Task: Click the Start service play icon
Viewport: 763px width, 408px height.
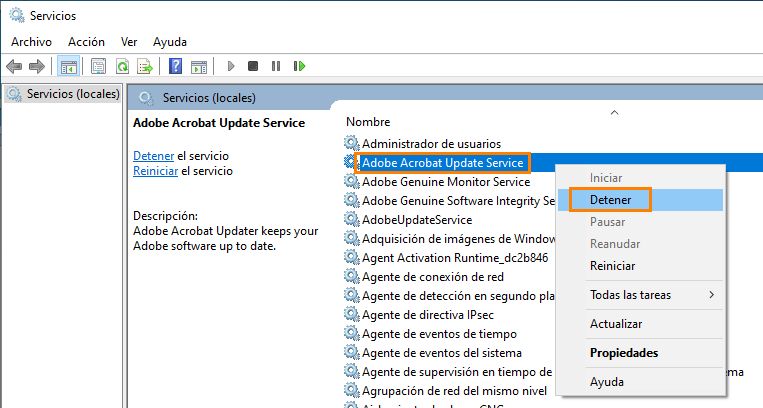Action: click(231, 66)
